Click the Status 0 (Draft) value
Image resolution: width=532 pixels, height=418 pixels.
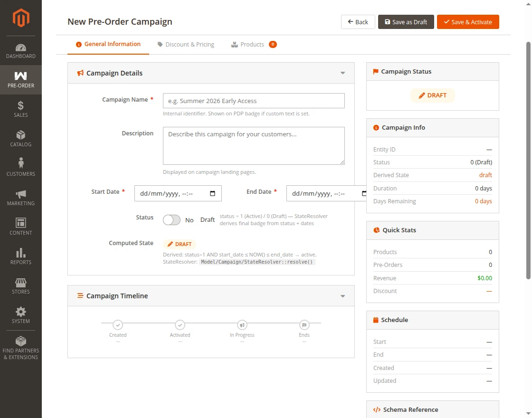click(x=481, y=162)
